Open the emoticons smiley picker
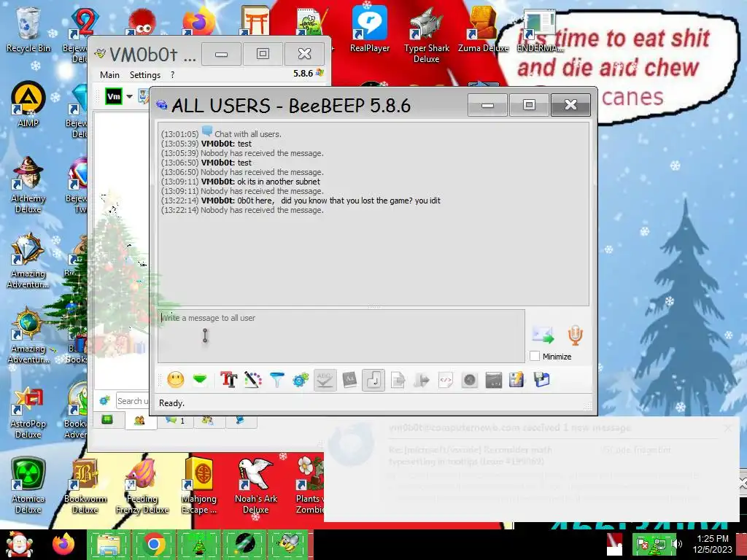 pos(175,380)
